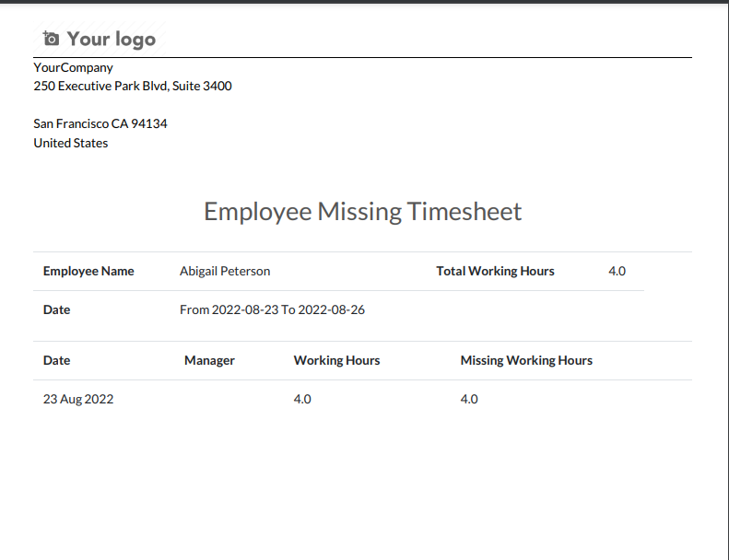
Task: Click the Manager column header
Action: coord(209,361)
